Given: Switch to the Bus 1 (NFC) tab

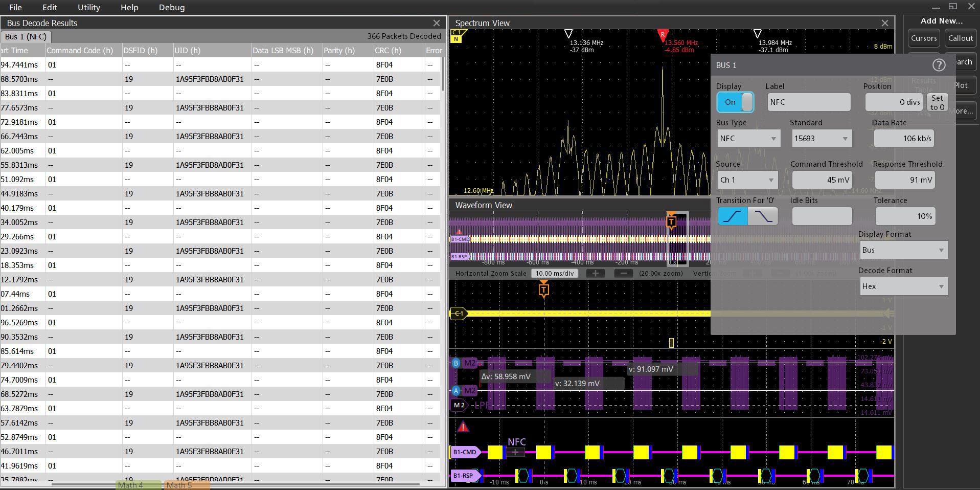Looking at the screenshot, I should point(26,37).
